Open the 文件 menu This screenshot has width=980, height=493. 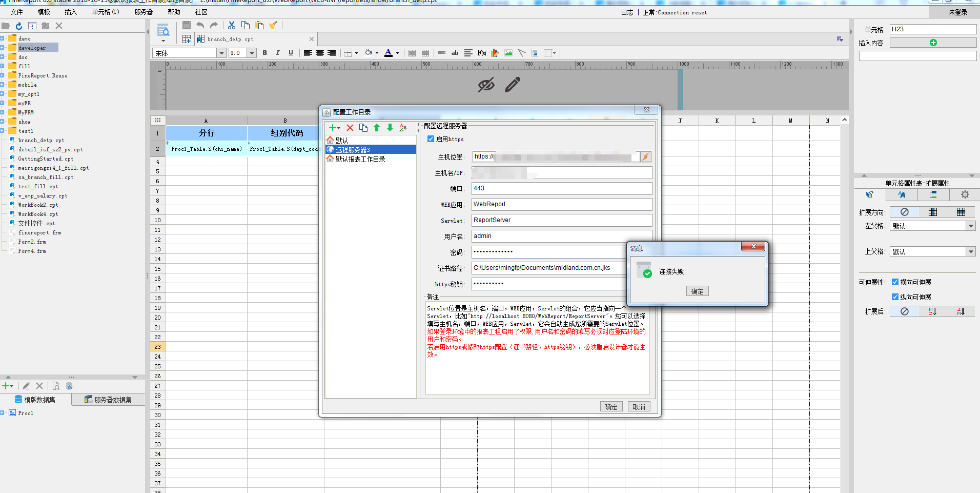pos(16,12)
